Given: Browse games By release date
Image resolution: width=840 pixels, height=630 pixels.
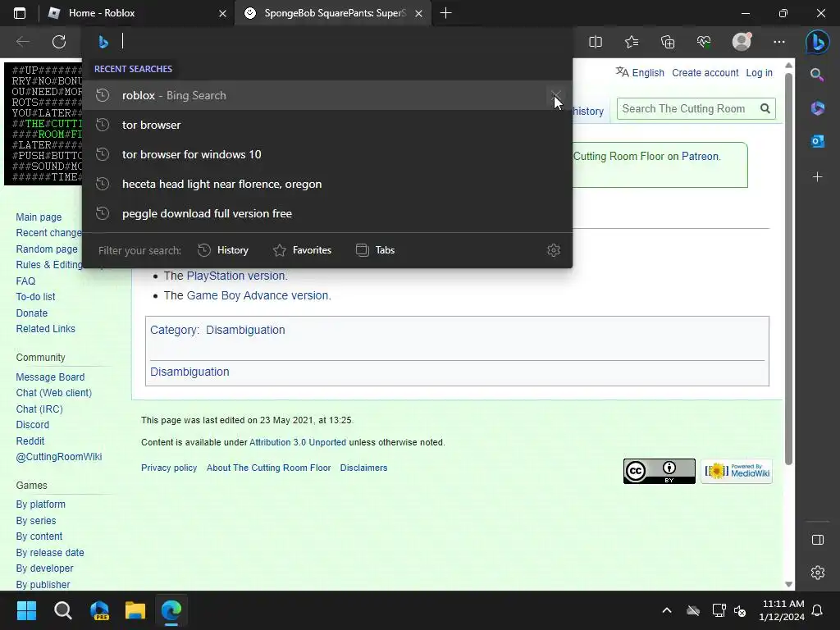Looking at the screenshot, I should [x=50, y=552].
